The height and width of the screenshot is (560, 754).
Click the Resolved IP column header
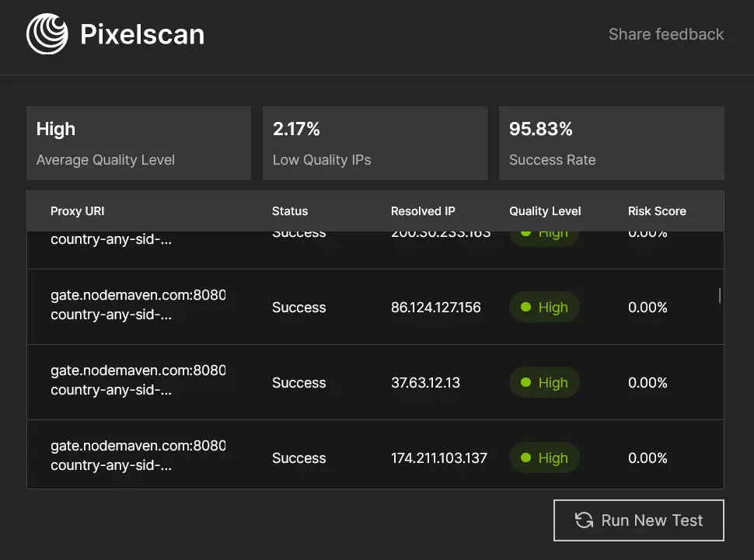pyautogui.click(x=423, y=211)
